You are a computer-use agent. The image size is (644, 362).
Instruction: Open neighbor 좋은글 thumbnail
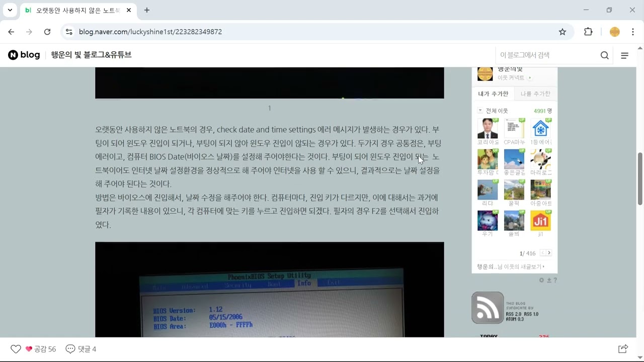pyautogui.click(x=514, y=159)
